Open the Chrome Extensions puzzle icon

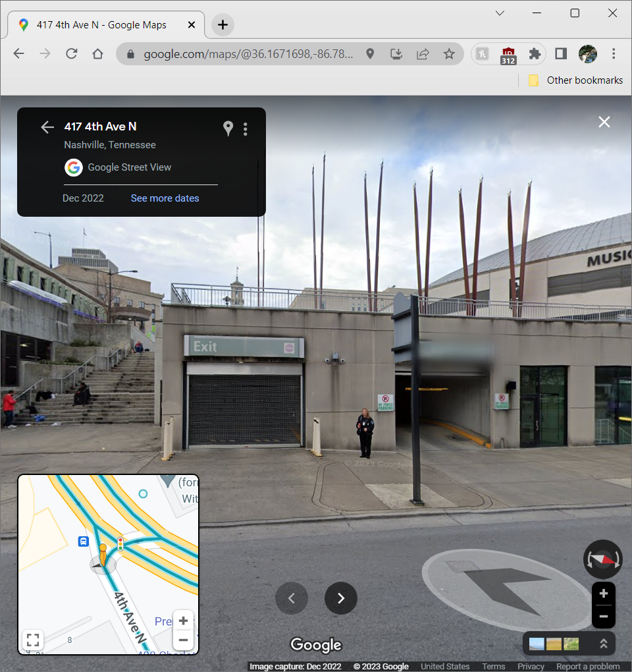coord(535,54)
